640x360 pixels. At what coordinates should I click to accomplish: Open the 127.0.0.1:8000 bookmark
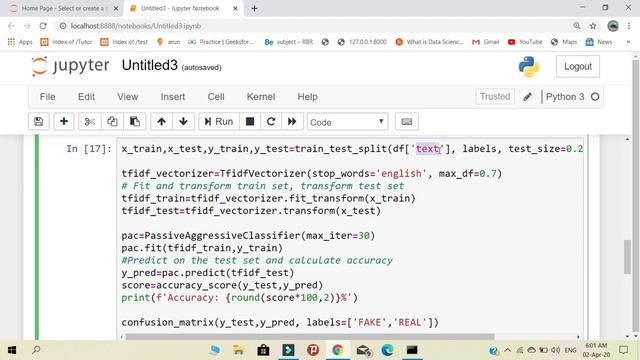coord(362,42)
